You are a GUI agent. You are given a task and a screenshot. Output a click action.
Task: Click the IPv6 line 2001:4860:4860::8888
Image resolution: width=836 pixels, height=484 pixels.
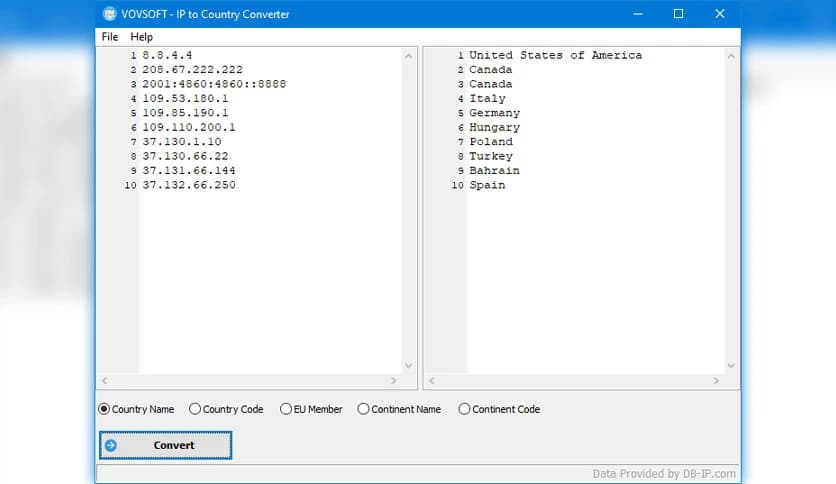[214, 84]
